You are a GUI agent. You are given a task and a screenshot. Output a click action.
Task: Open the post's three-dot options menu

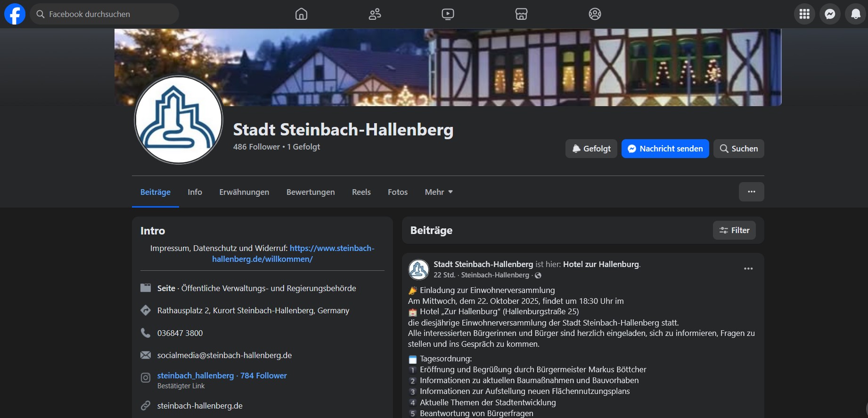point(748,269)
